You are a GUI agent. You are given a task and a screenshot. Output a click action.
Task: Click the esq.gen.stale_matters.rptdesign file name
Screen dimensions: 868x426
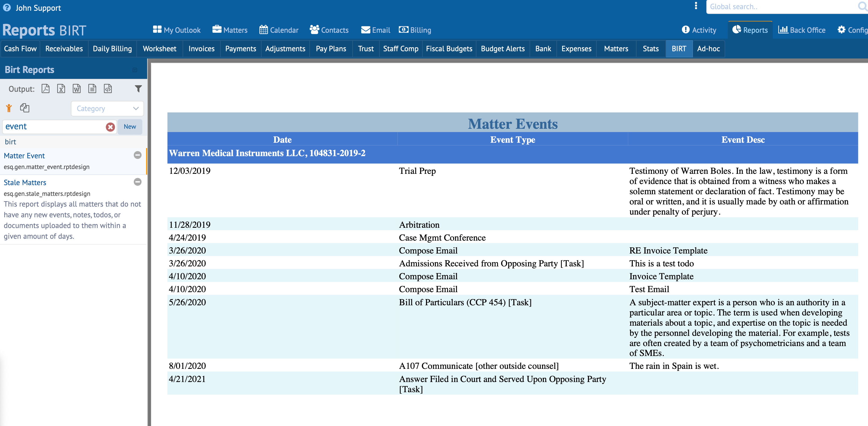[47, 193]
